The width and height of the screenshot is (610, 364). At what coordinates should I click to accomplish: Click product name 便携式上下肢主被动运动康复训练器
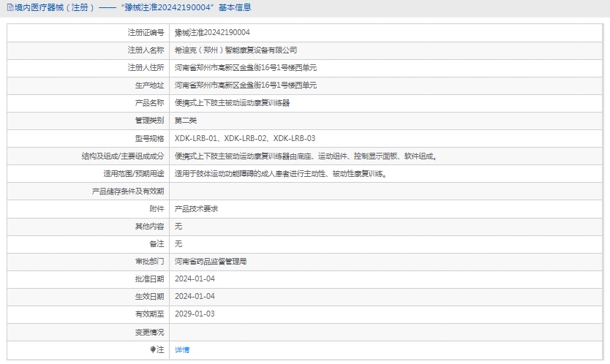tap(232, 103)
